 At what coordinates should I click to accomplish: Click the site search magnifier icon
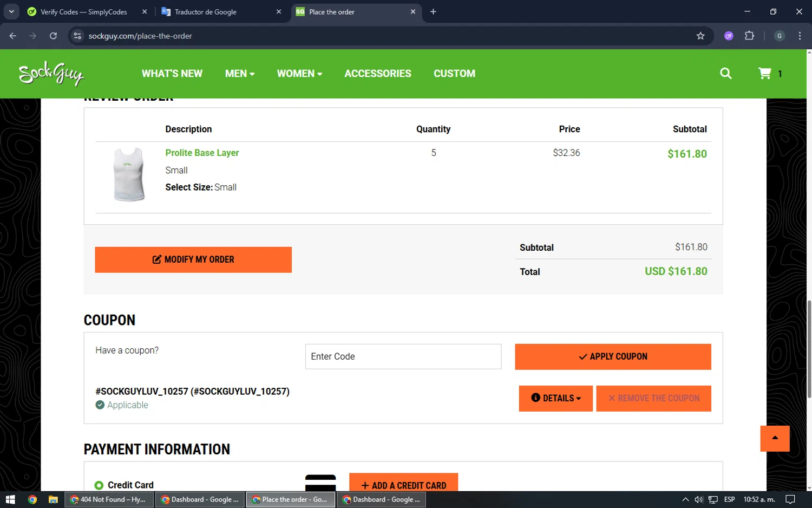coord(726,74)
